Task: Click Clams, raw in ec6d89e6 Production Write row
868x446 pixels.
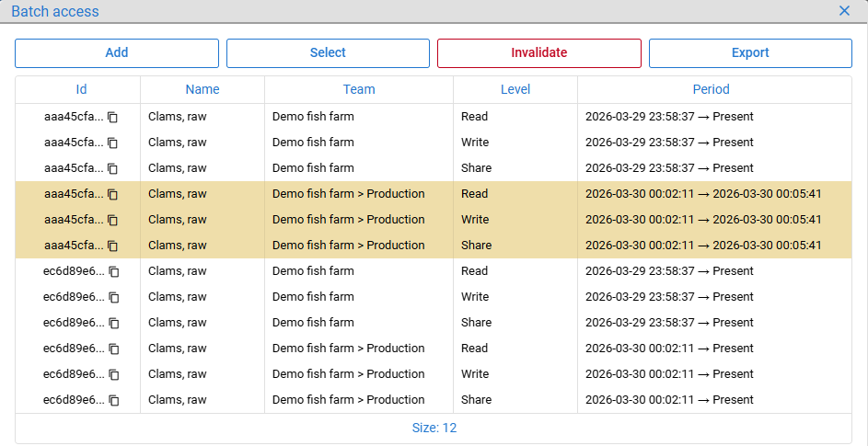Action: click(x=177, y=374)
